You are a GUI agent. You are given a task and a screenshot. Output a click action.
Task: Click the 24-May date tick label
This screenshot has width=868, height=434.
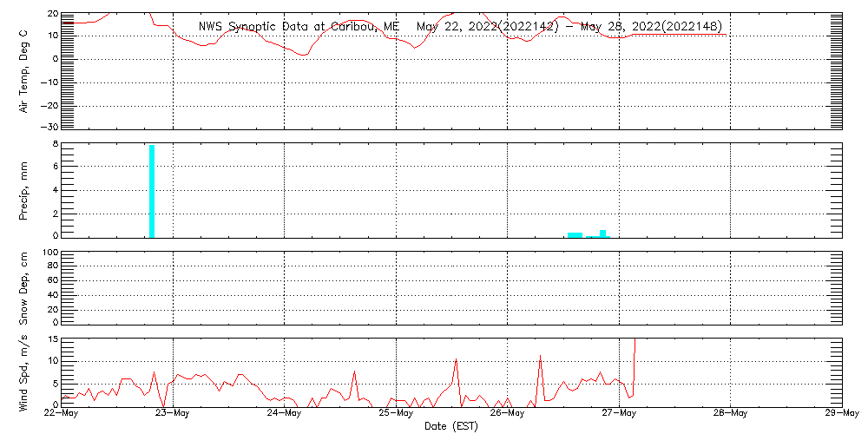[x=284, y=414]
